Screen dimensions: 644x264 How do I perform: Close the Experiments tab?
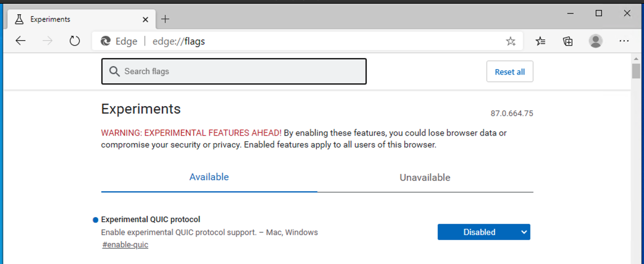(x=145, y=19)
